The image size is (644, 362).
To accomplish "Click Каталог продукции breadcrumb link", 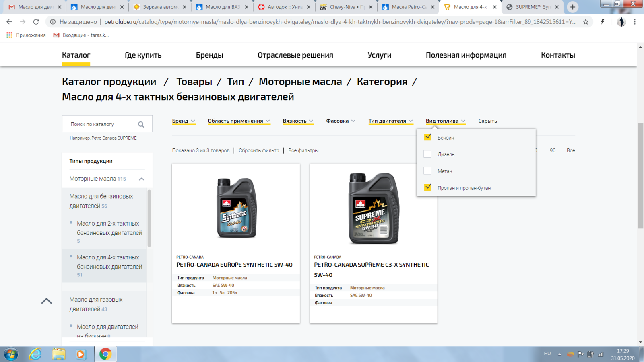I will [x=109, y=82].
